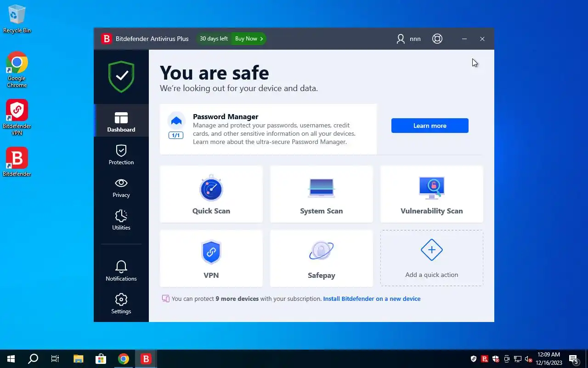Open the Protection section

(x=121, y=155)
